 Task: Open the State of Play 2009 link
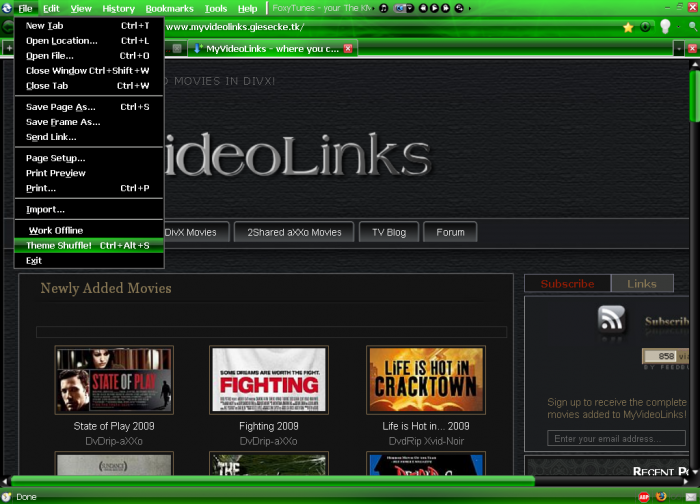[114, 426]
